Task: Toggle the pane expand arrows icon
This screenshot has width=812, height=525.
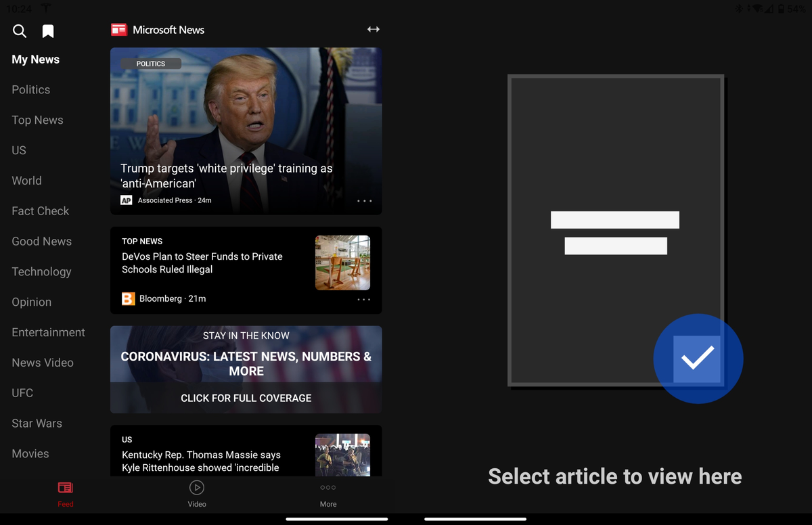Action: [374, 29]
